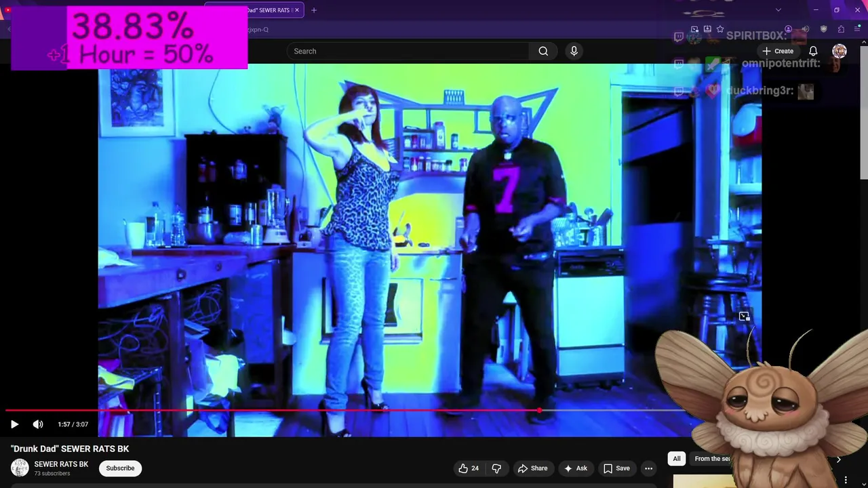Open the SEWER RATS BK channel name link
The width and height of the screenshot is (868, 488).
[61, 464]
